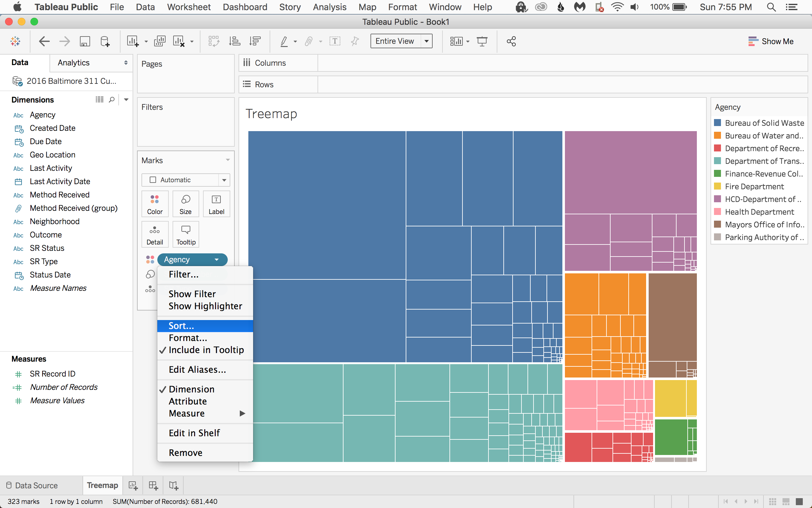Open macOS Spotlight search icon

pos(771,7)
